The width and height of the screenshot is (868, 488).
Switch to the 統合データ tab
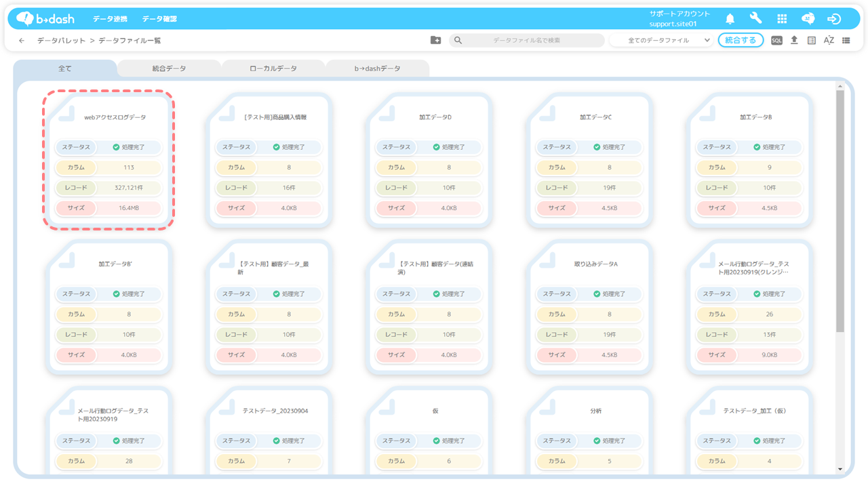coord(169,68)
